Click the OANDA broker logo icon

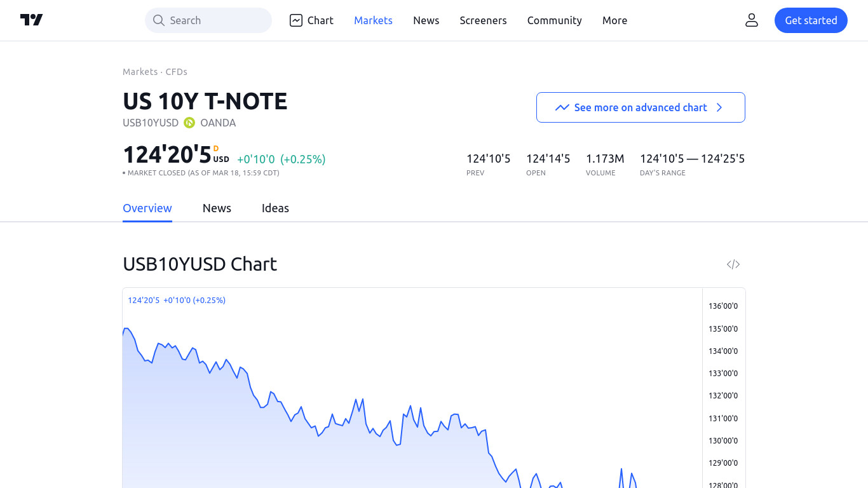[x=189, y=123]
